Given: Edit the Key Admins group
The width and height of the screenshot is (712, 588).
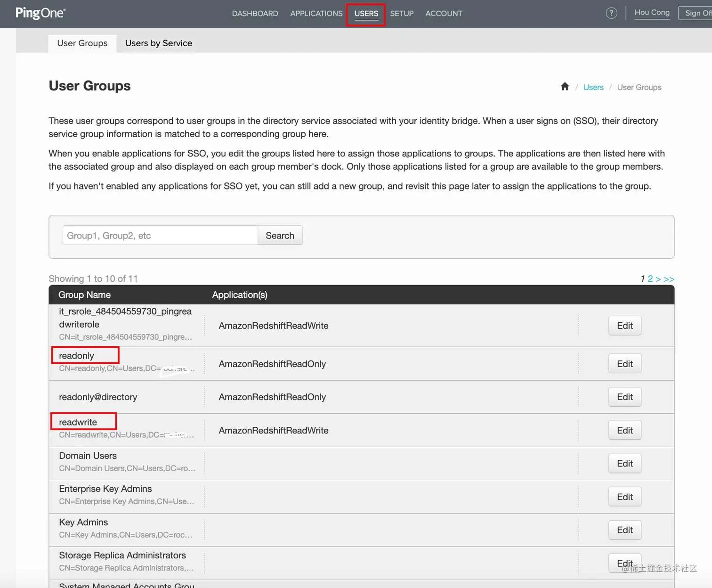Looking at the screenshot, I should tap(625, 530).
